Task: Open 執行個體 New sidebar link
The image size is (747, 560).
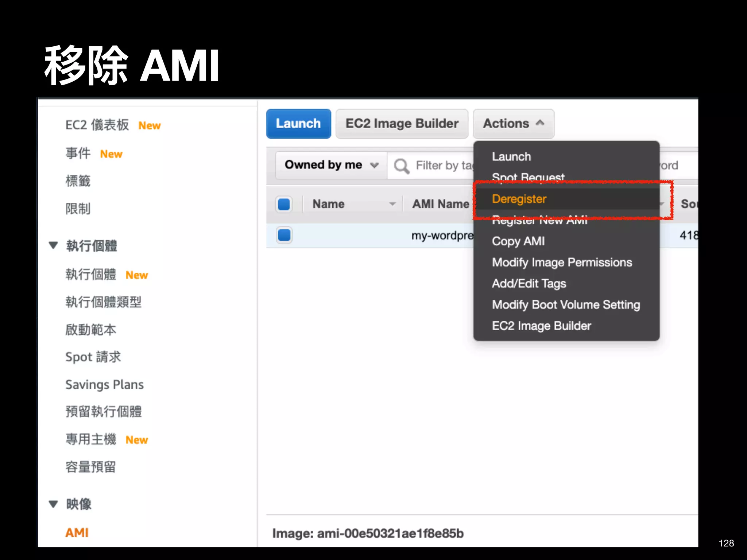Action: [x=91, y=275]
